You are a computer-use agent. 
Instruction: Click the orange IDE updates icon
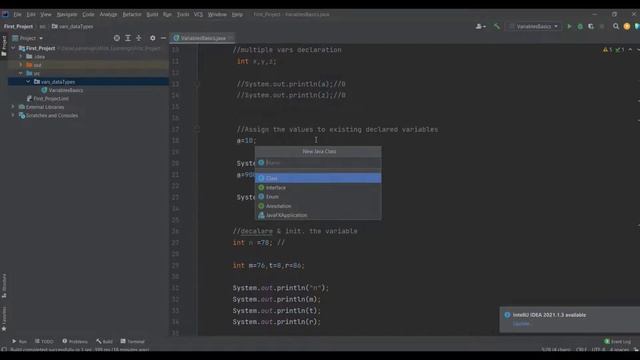(x=627, y=27)
